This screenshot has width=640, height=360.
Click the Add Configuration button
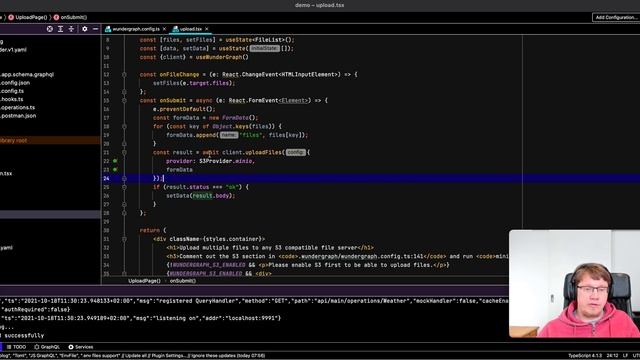coord(616,17)
